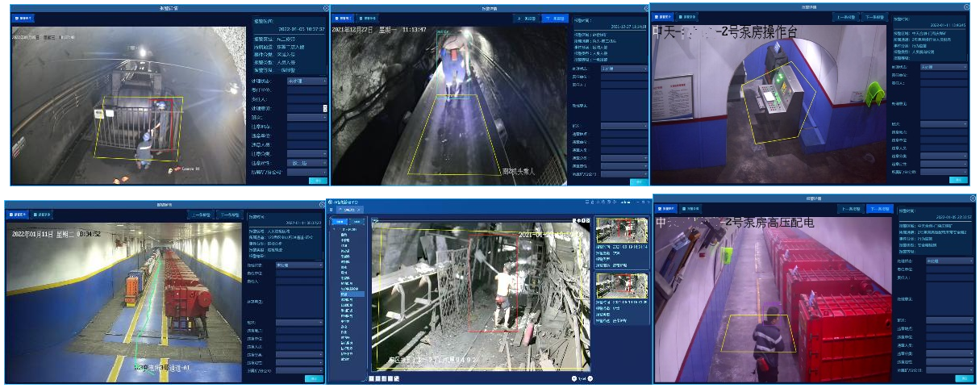
Task: Click the previous page arrow under alarm thumbnails
Action: click(574, 377)
